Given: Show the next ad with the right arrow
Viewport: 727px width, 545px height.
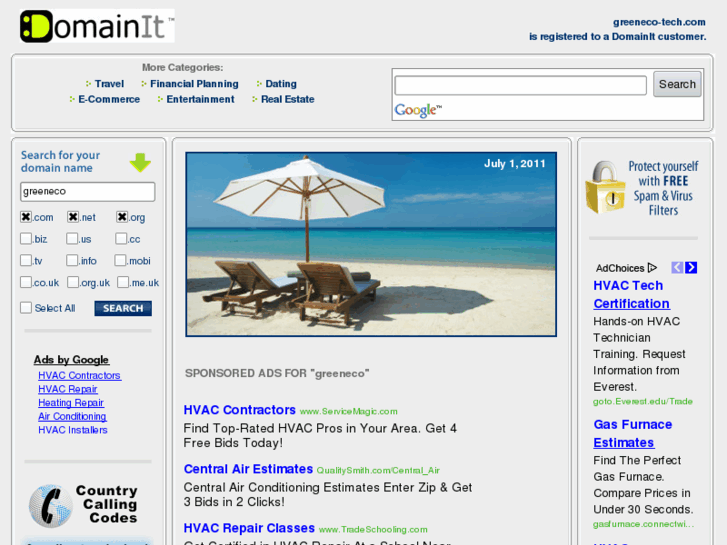Looking at the screenshot, I should [x=691, y=268].
